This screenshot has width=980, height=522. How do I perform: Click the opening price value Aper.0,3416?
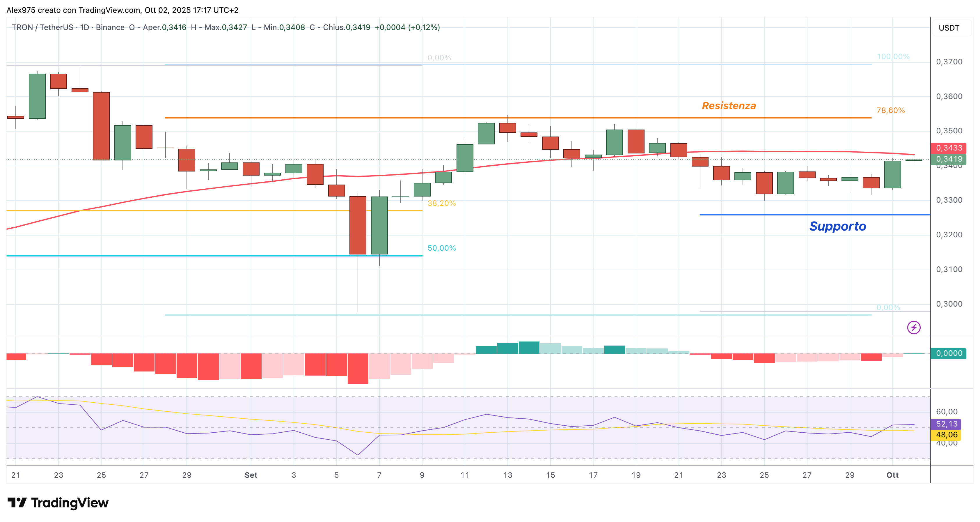click(x=164, y=27)
